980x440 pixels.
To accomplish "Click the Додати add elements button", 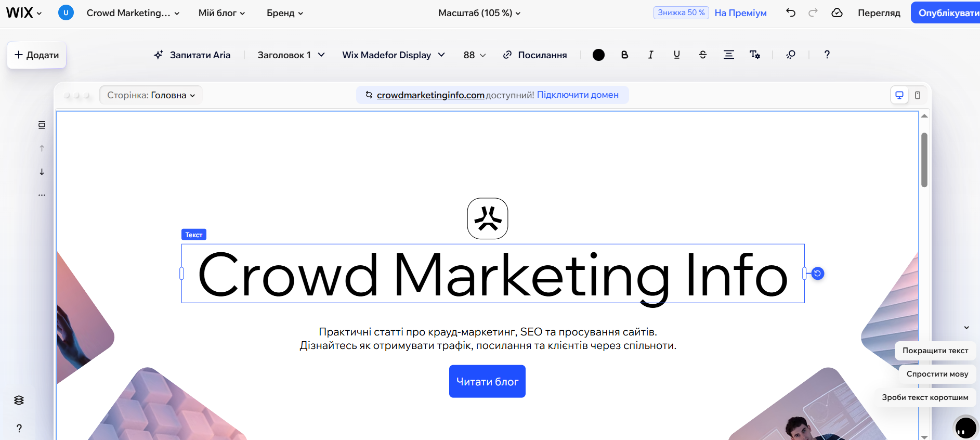I will click(x=36, y=55).
